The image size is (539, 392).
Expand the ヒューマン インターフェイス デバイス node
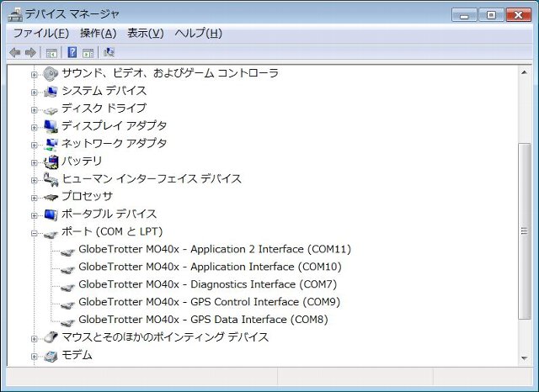pyautogui.click(x=34, y=180)
